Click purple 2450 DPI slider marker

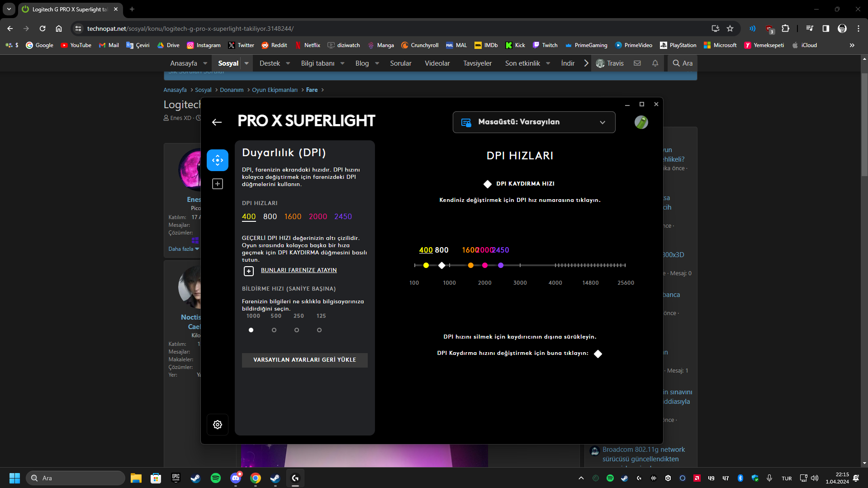[x=501, y=265]
